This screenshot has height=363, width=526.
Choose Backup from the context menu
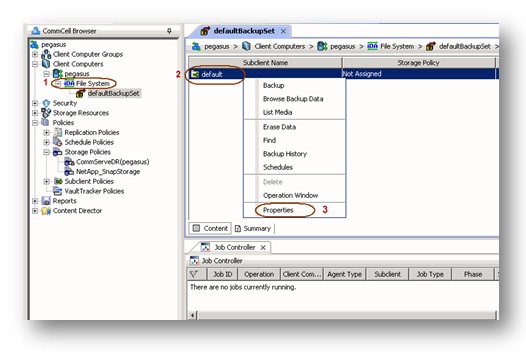(x=295, y=85)
